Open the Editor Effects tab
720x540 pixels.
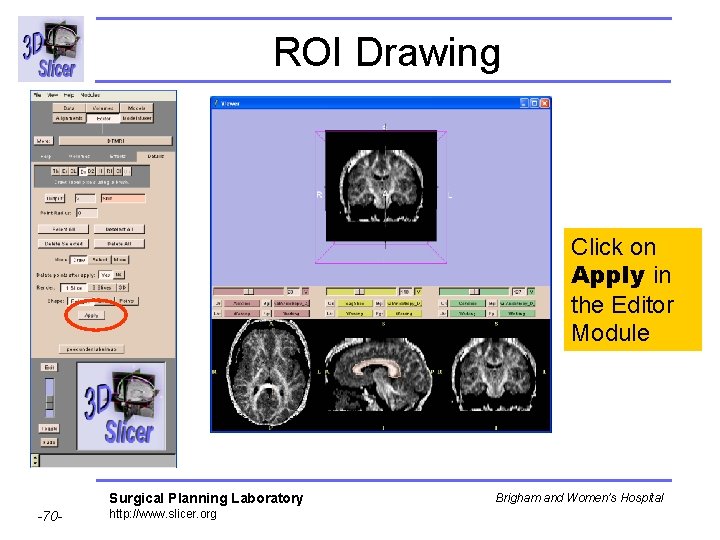(x=118, y=156)
